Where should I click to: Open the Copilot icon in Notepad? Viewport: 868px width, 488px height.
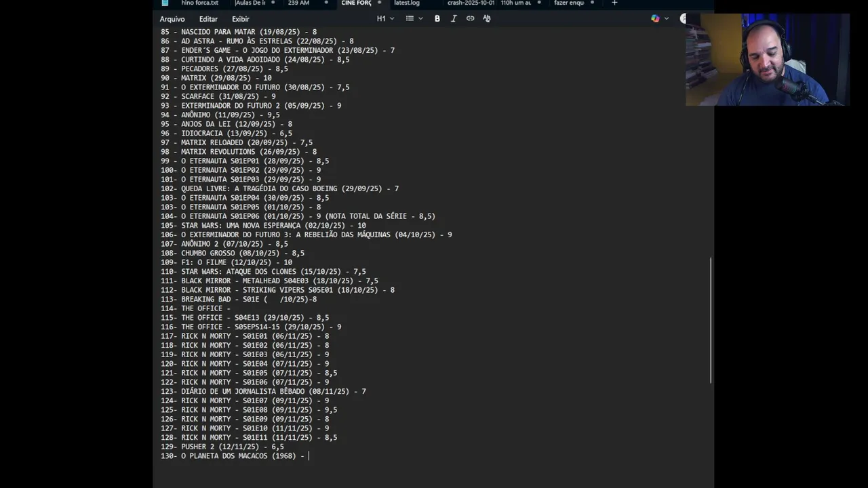655,19
